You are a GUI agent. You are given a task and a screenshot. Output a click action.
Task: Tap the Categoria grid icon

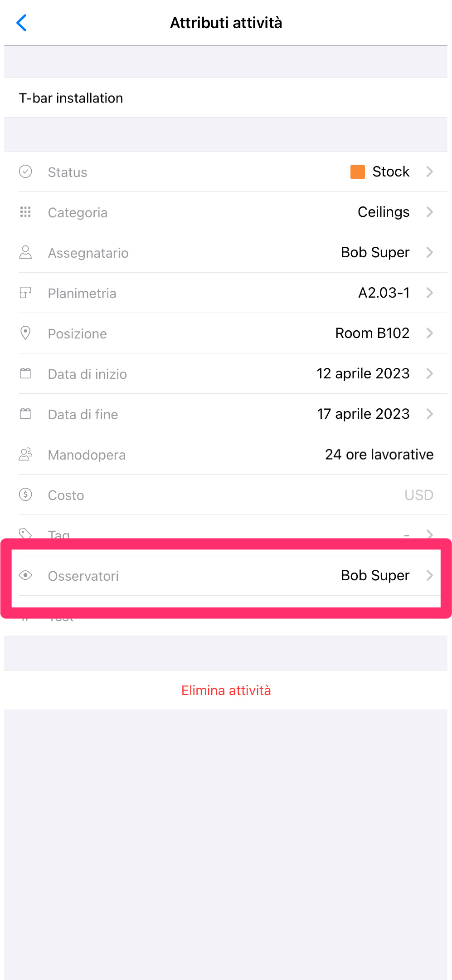25,212
